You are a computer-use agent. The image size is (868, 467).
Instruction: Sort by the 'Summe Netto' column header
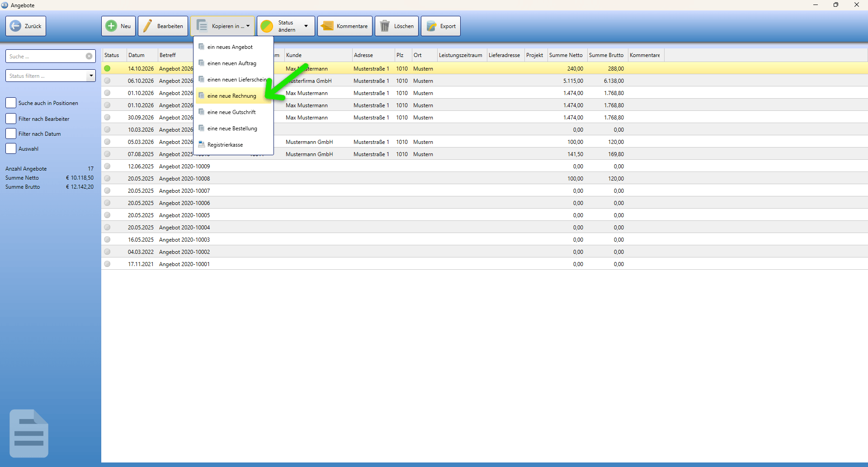(x=567, y=55)
